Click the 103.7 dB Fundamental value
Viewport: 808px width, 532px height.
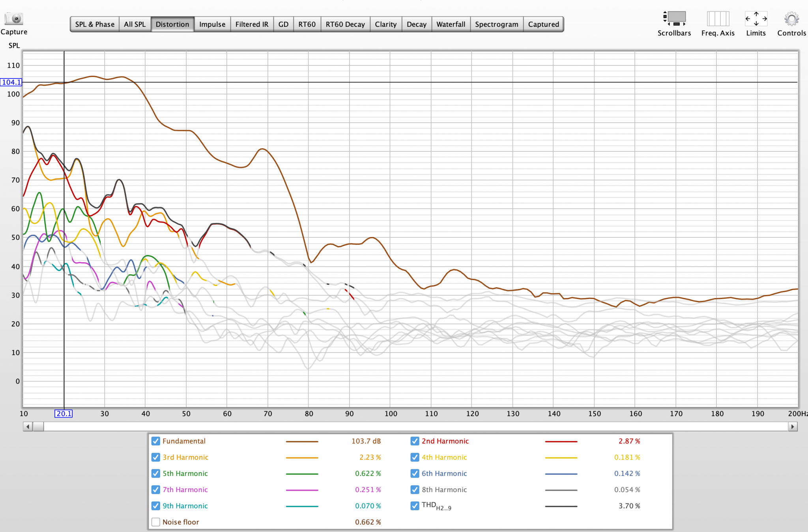[366, 441]
